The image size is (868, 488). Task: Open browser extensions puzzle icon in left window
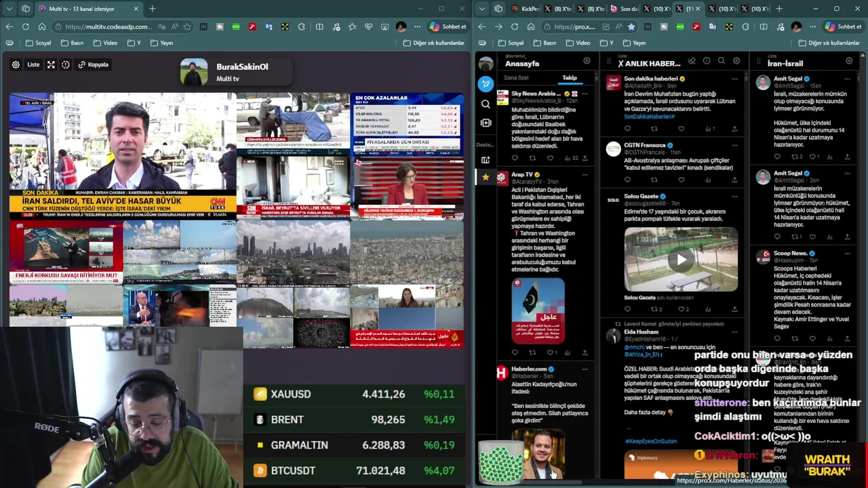point(301,26)
